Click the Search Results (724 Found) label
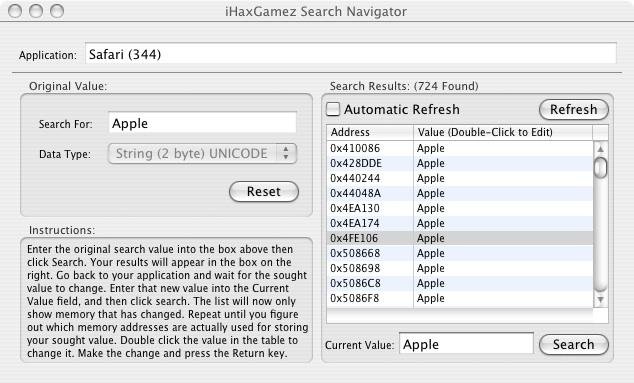Viewport: 634px width, 383px height. [404, 86]
